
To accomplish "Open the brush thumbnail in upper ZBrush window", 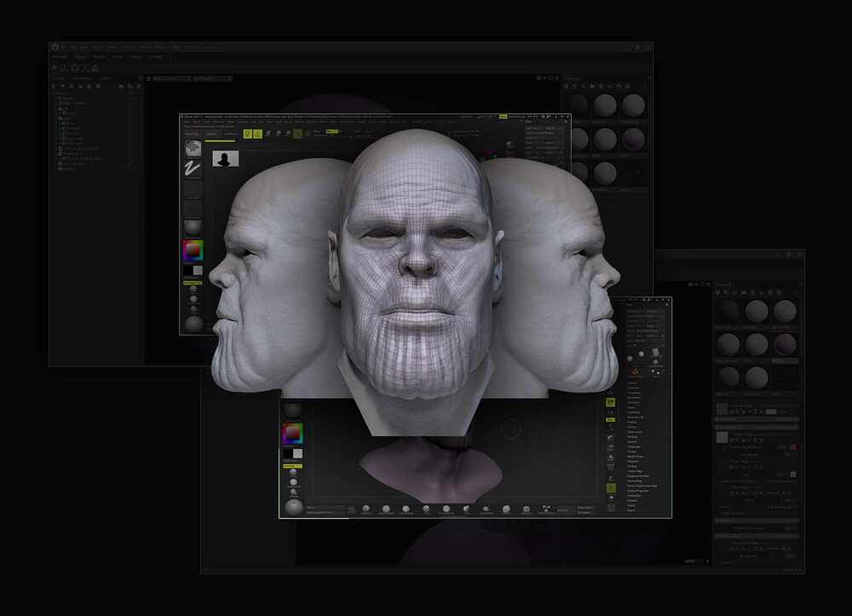I will (193, 148).
